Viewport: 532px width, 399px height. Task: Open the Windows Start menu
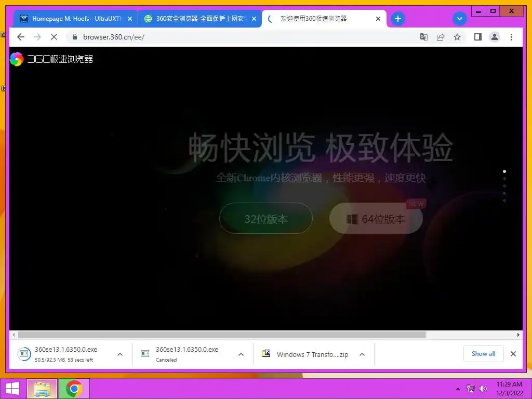[12, 389]
